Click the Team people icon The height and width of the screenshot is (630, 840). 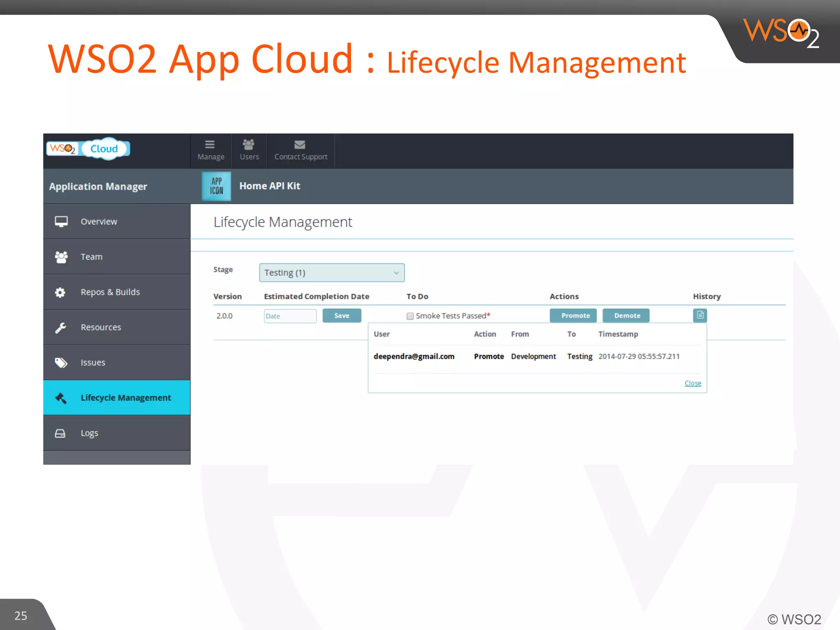[x=61, y=257]
